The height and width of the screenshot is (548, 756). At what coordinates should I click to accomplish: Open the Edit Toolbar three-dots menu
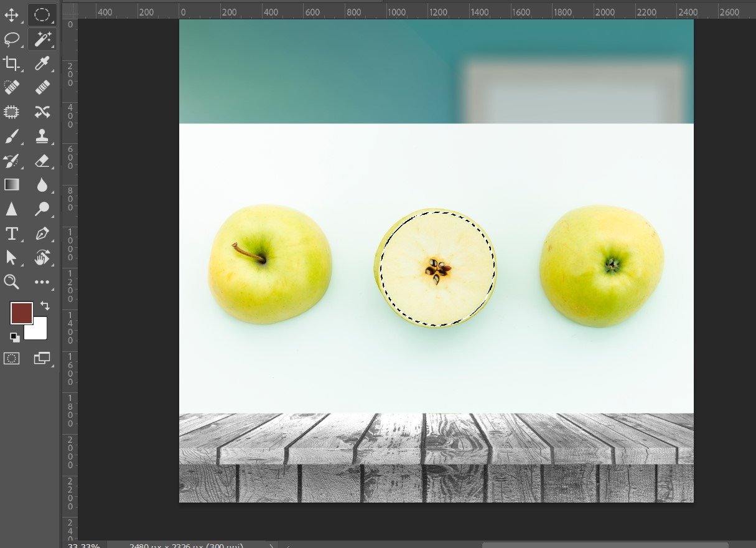[42, 282]
